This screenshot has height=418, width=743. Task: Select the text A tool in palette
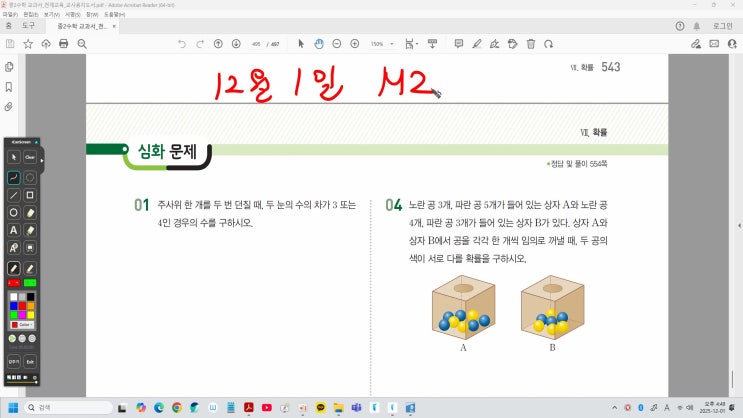click(14, 230)
